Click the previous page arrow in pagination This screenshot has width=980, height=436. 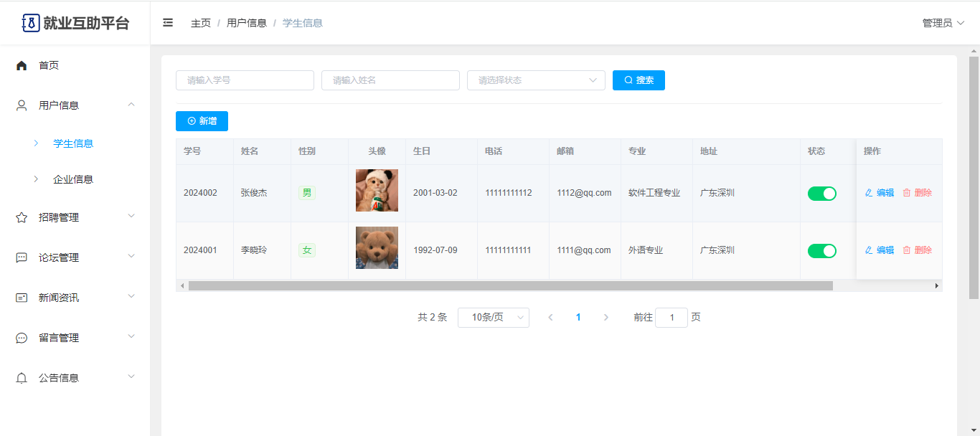point(550,317)
